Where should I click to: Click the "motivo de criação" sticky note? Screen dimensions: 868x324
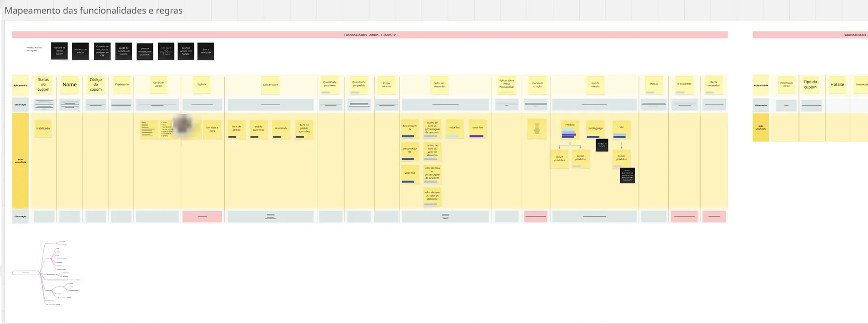pos(538,85)
